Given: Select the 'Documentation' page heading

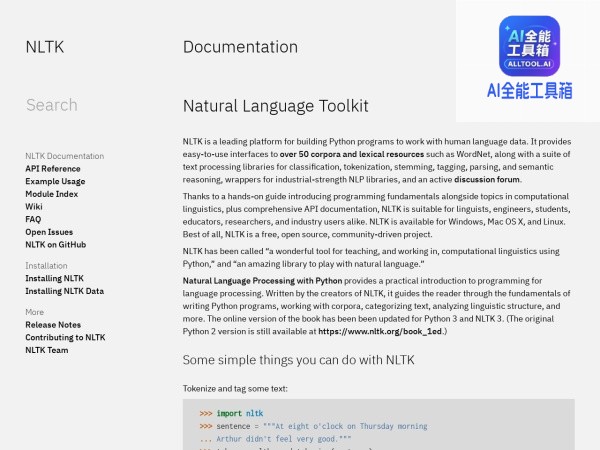Looking at the screenshot, I should pos(240,47).
